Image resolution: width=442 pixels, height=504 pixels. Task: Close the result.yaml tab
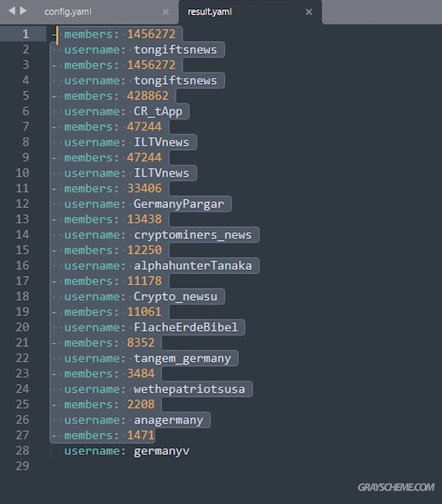309,12
